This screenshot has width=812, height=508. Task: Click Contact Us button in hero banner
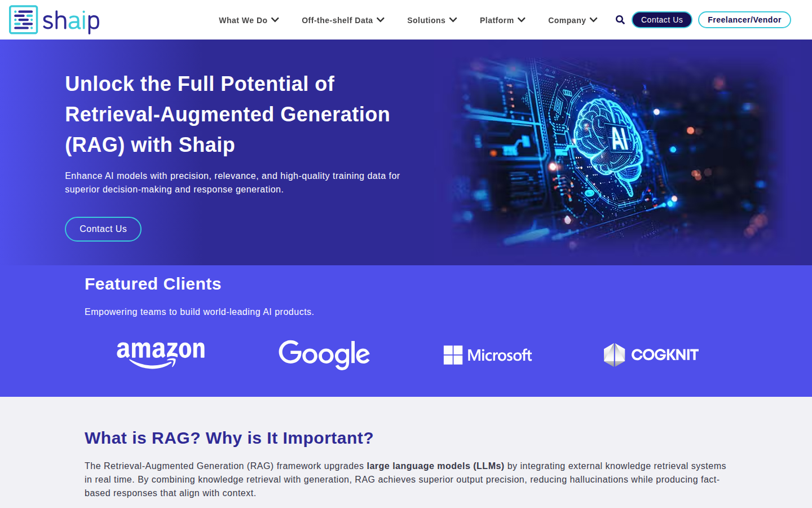103,229
